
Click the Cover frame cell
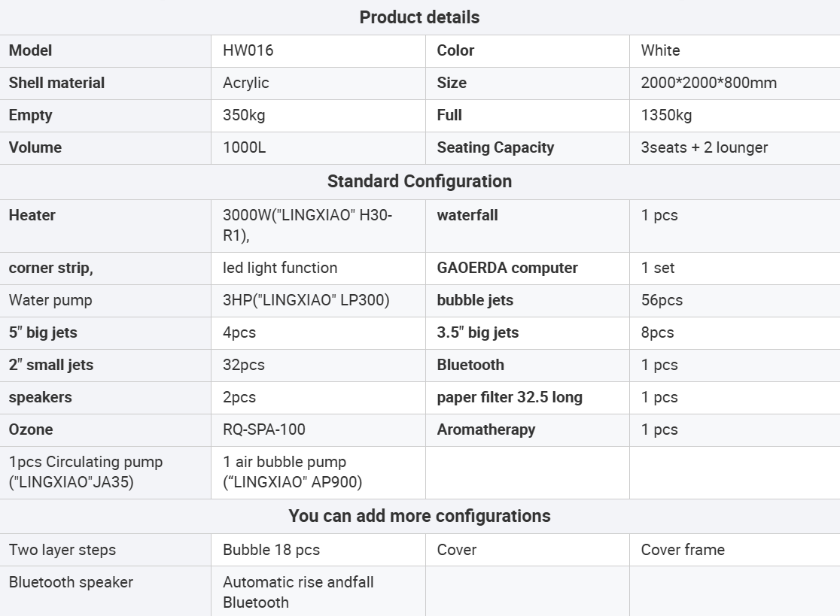point(683,550)
